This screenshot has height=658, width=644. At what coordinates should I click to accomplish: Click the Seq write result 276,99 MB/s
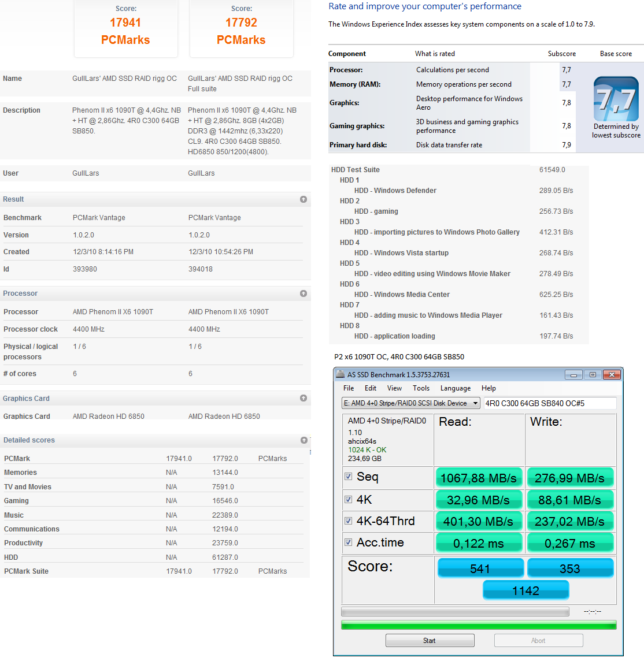(570, 478)
